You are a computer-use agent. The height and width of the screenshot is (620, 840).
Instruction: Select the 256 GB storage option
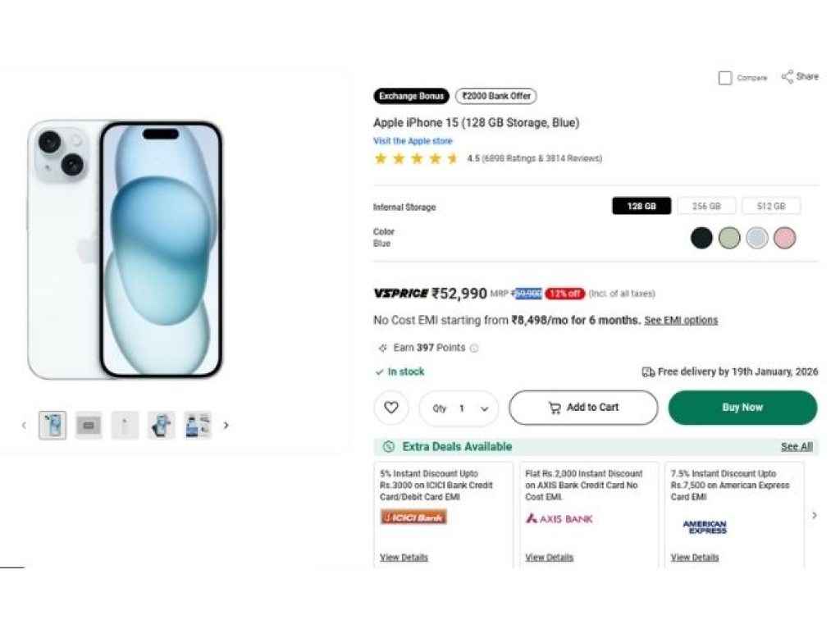706,206
